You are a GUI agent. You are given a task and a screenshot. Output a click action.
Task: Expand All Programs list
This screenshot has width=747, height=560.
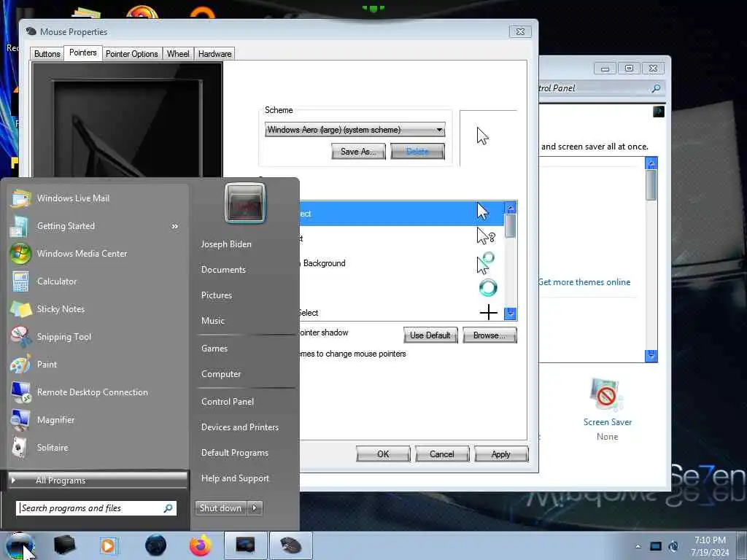(98, 480)
